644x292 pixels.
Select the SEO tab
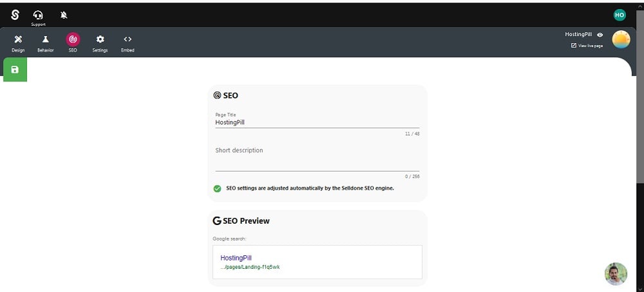73,43
